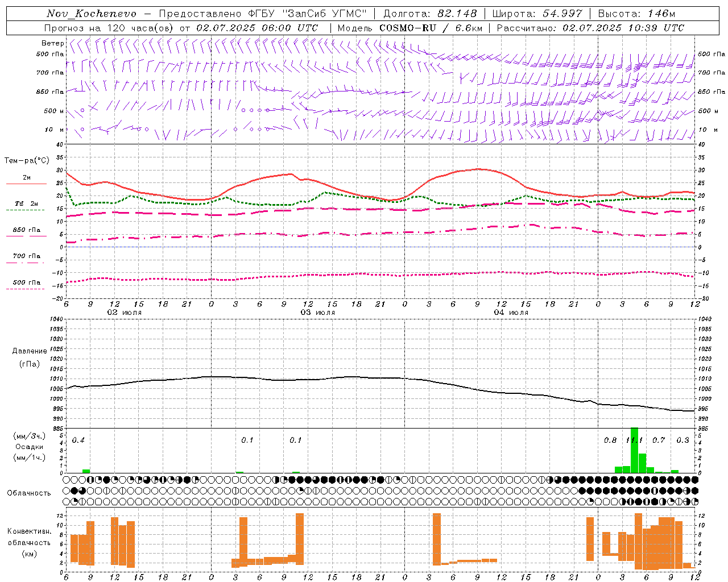Click the '03 июля' date label
Viewport: 728px width, 582px height.
[x=318, y=313]
